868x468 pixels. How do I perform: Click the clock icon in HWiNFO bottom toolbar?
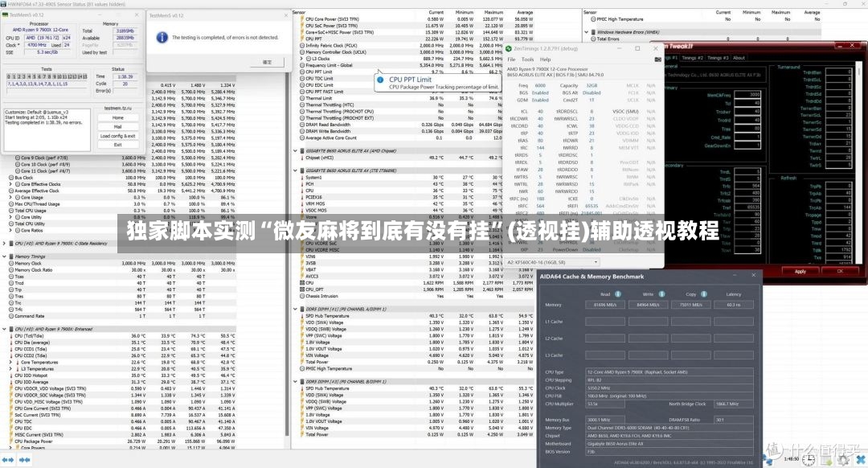coord(809,460)
